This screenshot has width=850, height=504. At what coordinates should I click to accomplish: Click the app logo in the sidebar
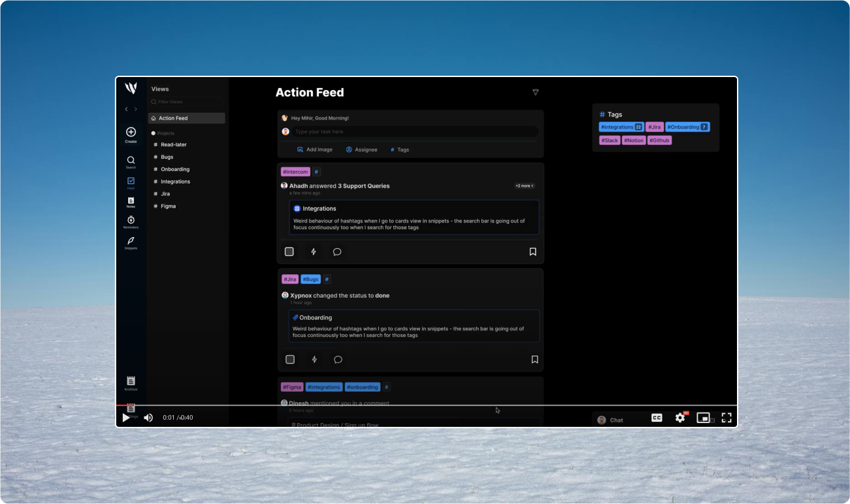tap(131, 88)
